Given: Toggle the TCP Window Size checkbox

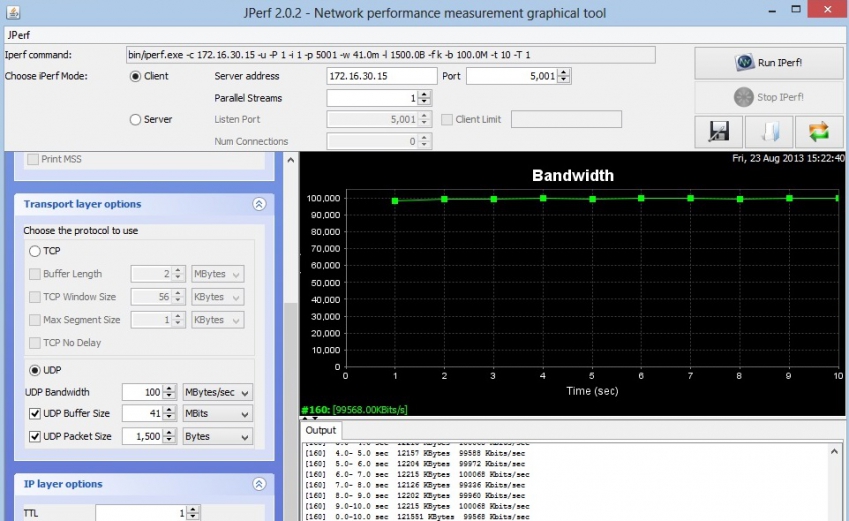Looking at the screenshot, I should [x=35, y=297].
